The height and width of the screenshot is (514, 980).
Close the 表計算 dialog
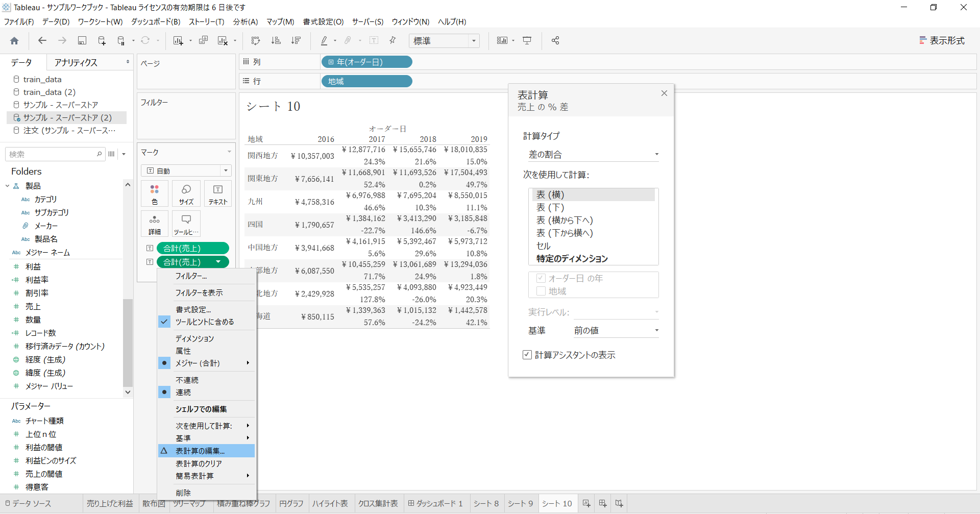664,93
